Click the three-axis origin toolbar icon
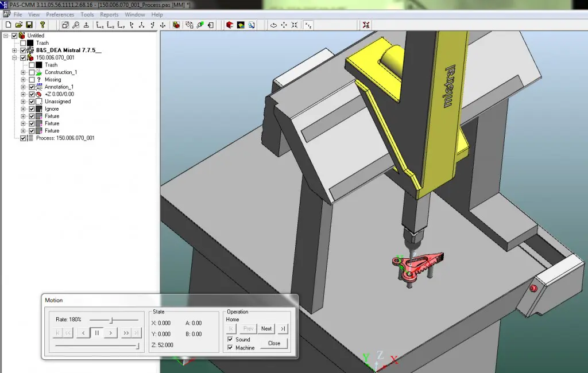Screen dimensions: 588x373 tap(142, 25)
